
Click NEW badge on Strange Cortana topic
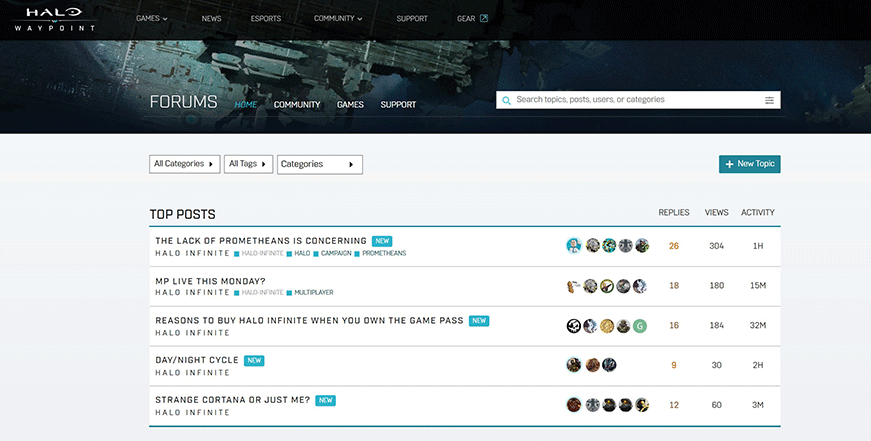pos(326,400)
